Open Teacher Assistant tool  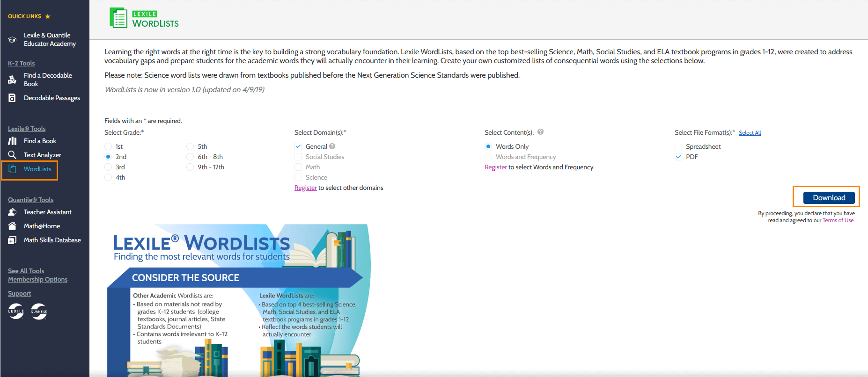click(x=48, y=212)
